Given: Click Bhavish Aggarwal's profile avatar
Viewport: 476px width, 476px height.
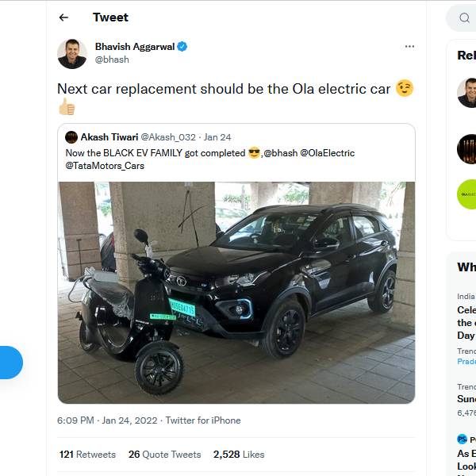Looking at the screenshot, I should [72, 54].
